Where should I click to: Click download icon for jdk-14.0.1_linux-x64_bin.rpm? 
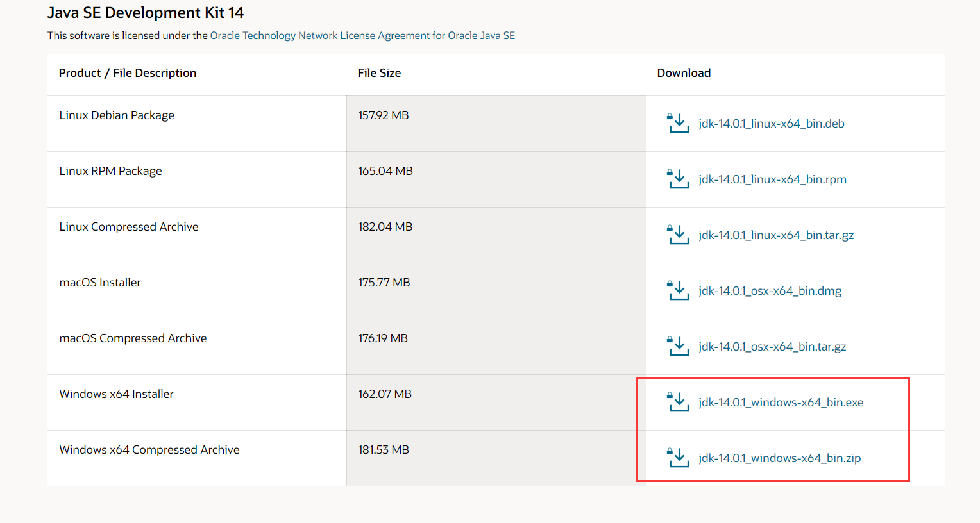(678, 179)
